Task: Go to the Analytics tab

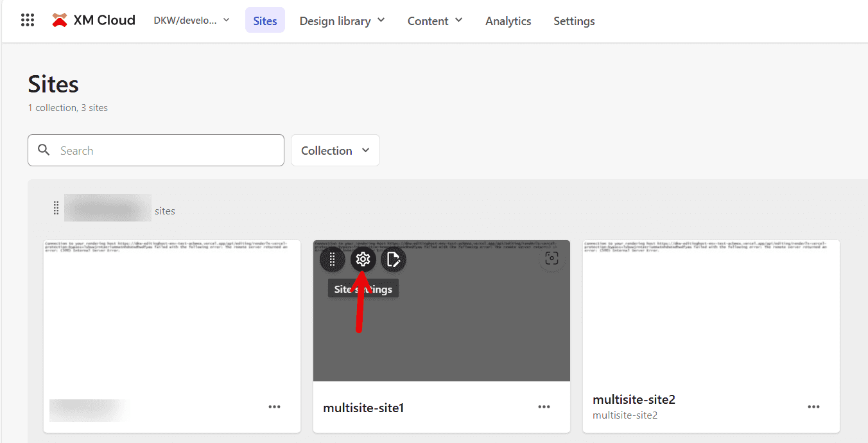Action: (508, 21)
